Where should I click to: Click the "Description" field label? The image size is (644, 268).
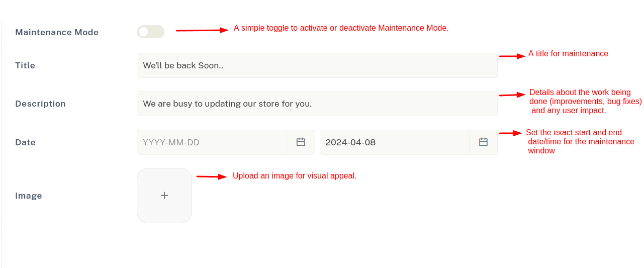(x=40, y=104)
